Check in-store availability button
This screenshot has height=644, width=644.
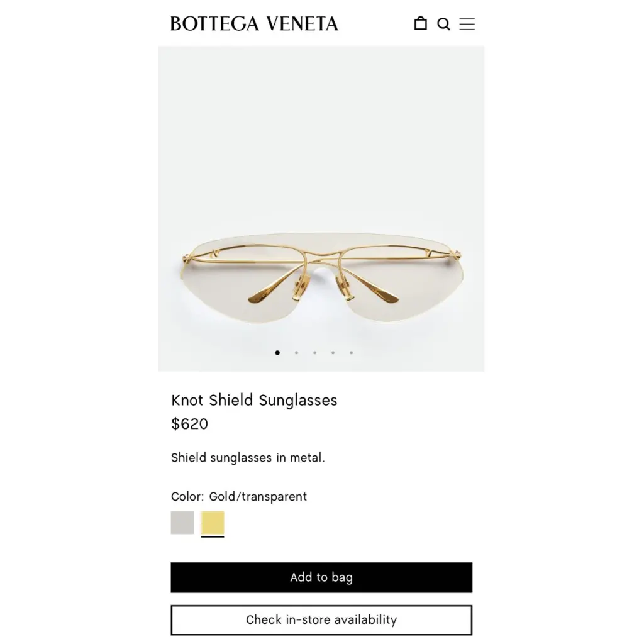321,619
